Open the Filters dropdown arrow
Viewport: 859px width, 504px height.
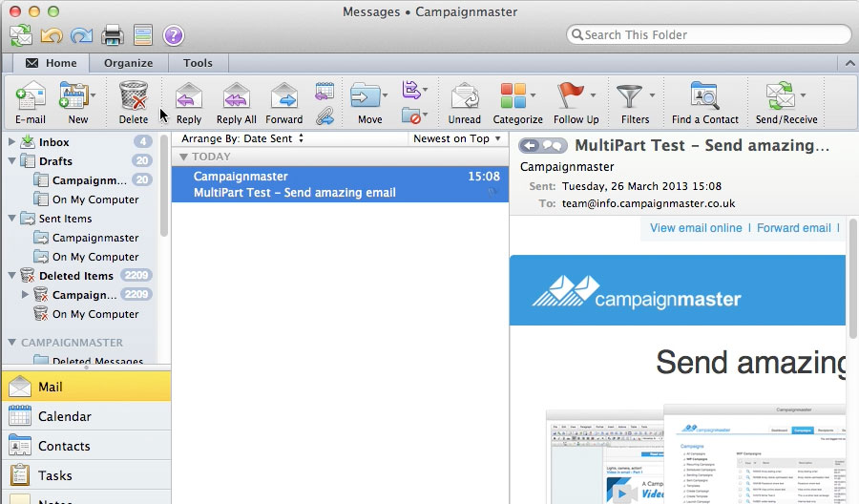click(652, 95)
